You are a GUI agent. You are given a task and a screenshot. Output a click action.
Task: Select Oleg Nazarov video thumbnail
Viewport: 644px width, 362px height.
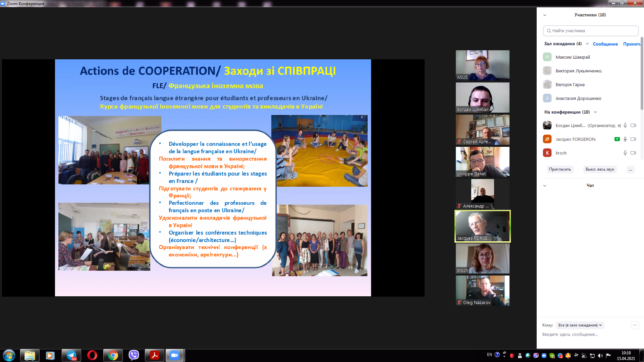click(482, 290)
